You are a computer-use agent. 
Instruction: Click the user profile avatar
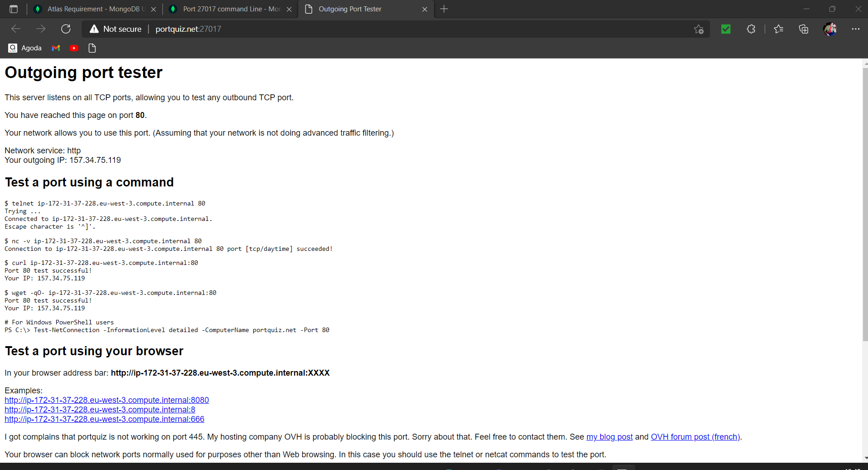click(830, 29)
